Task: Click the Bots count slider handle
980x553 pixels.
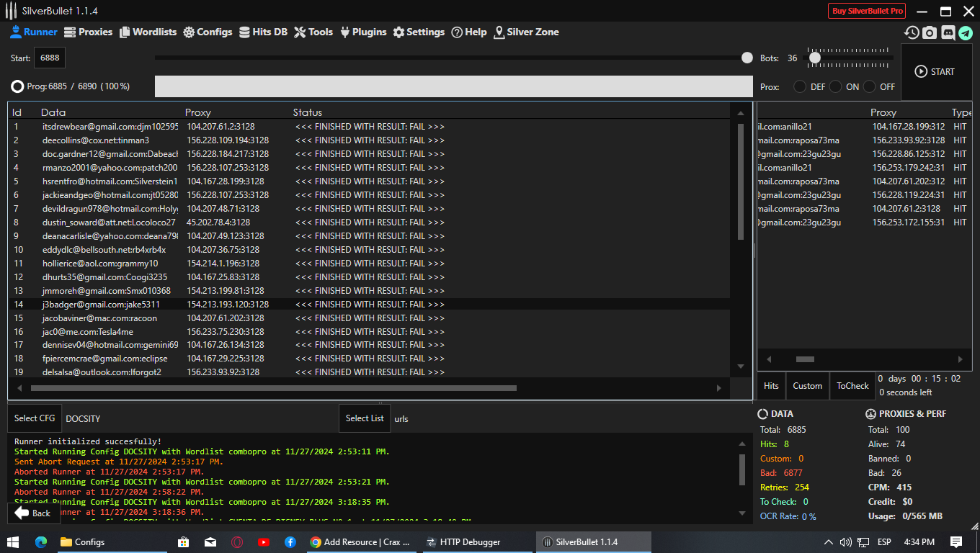Action: pos(814,58)
